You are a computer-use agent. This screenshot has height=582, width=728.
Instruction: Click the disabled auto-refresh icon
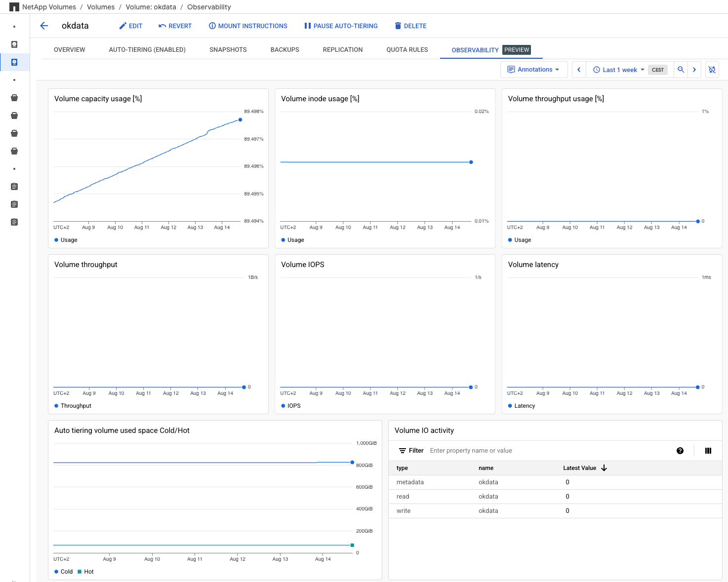pyautogui.click(x=712, y=70)
